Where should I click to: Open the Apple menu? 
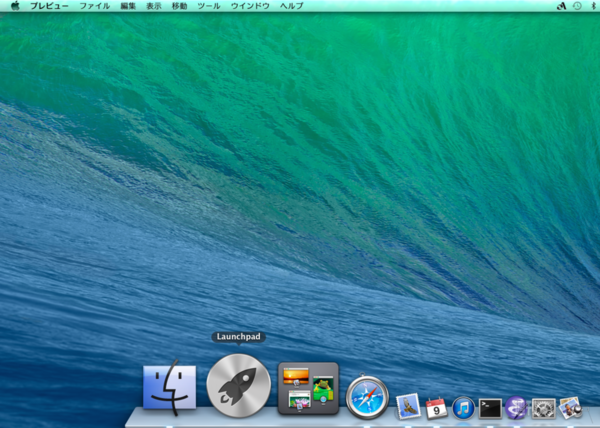tap(15, 6)
